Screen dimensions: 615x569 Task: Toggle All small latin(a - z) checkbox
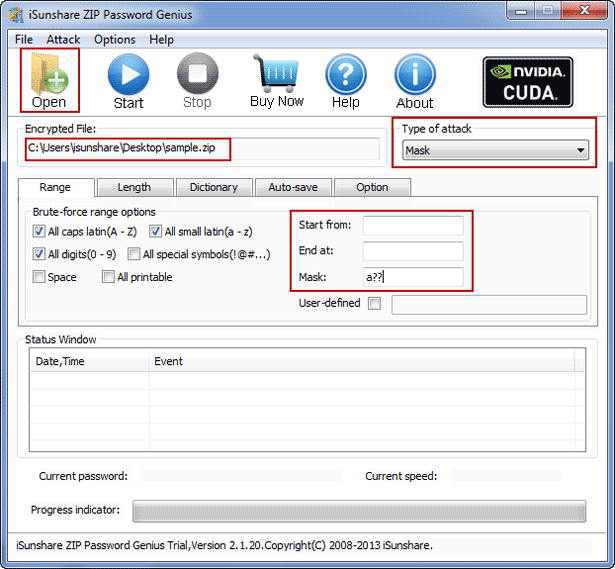[155, 231]
